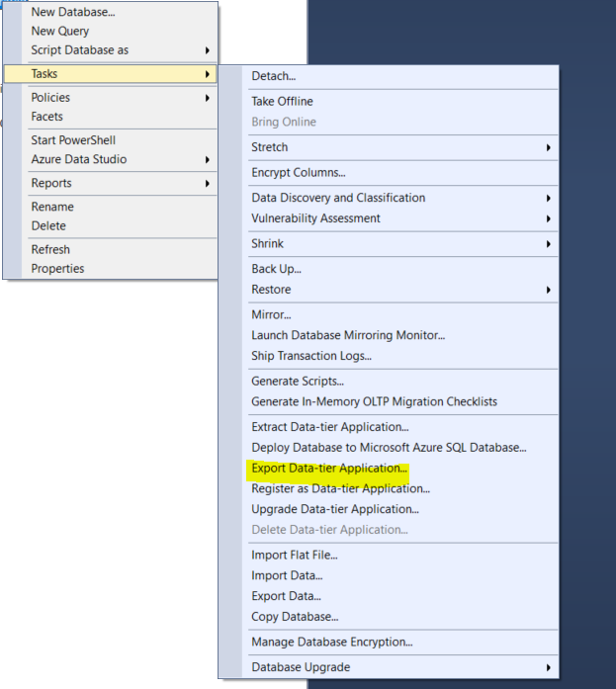Viewport: 616px width, 689px height.
Task: Choose Export Data... task
Action: (389, 596)
